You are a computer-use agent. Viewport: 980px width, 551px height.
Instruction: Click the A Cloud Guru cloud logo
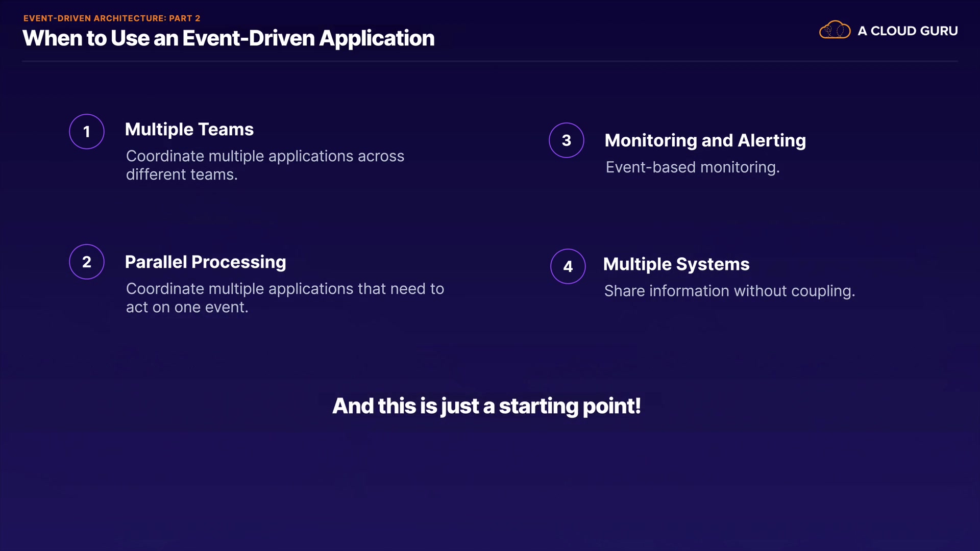pos(835,30)
